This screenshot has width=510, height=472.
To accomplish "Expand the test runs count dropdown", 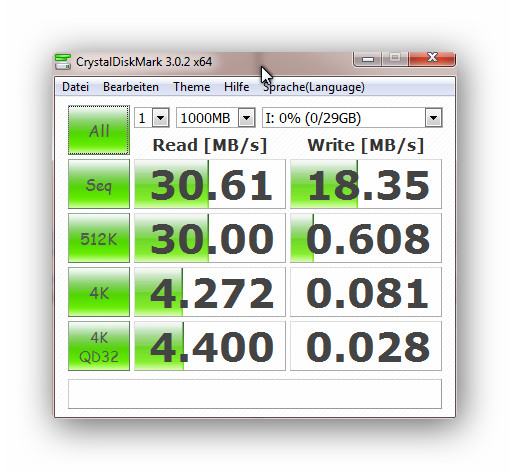I will click(161, 118).
